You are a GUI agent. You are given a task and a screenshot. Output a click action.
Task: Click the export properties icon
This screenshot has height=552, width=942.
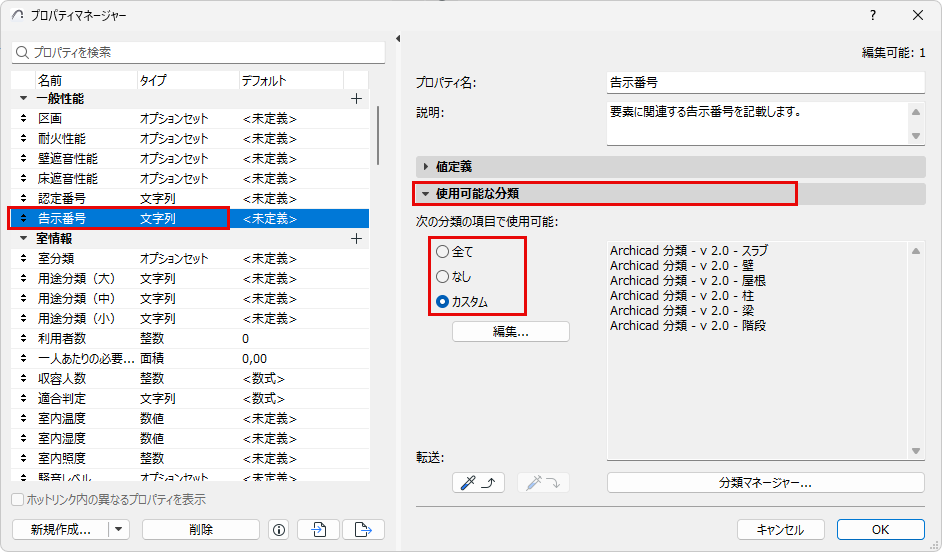(x=363, y=530)
